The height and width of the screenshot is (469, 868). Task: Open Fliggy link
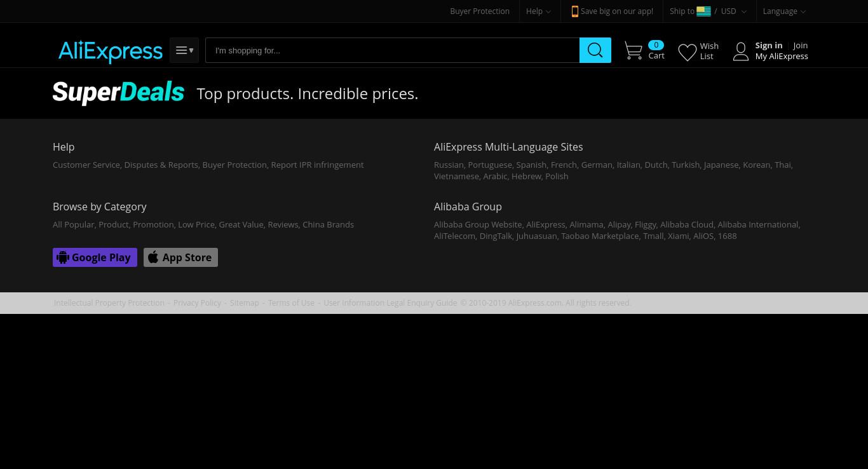click(x=646, y=224)
